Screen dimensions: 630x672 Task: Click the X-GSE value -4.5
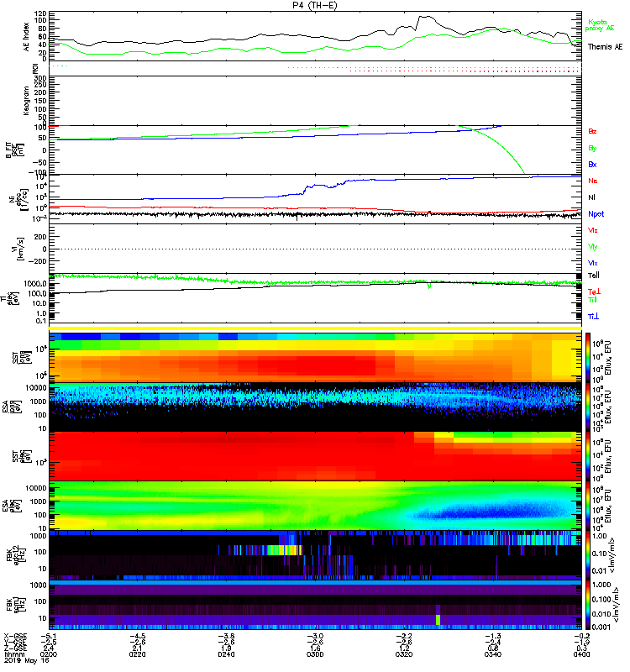137,636
